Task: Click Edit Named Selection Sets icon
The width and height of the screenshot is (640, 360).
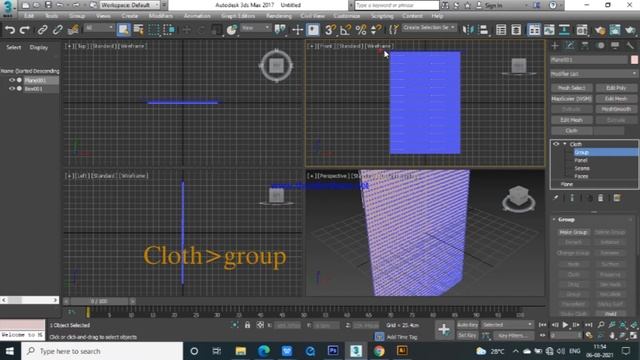Action: click(x=393, y=30)
